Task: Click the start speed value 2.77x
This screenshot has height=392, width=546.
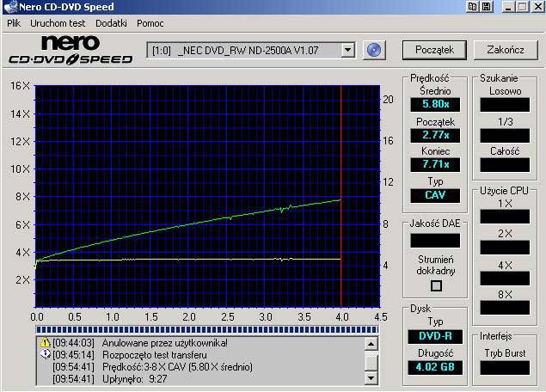Action: coord(435,135)
